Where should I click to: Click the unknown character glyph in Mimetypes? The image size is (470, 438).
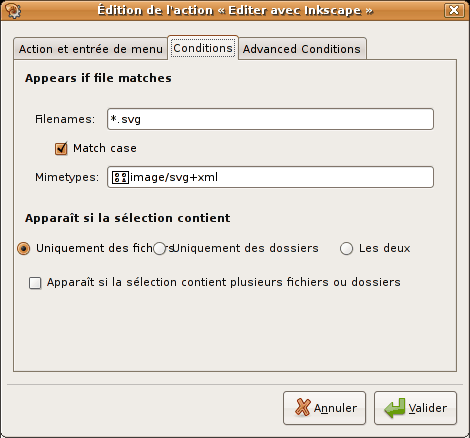pyautogui.click(x=120, y=177)
